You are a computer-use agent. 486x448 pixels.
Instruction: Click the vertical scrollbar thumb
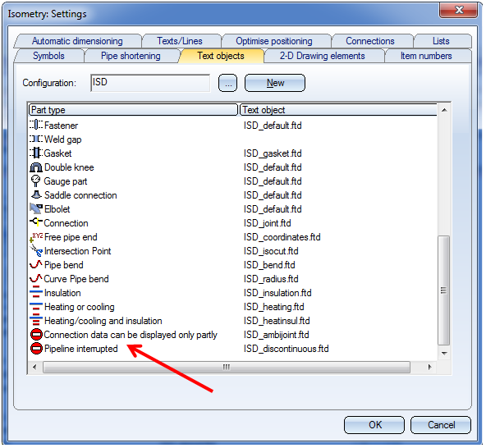pos(444,290)
